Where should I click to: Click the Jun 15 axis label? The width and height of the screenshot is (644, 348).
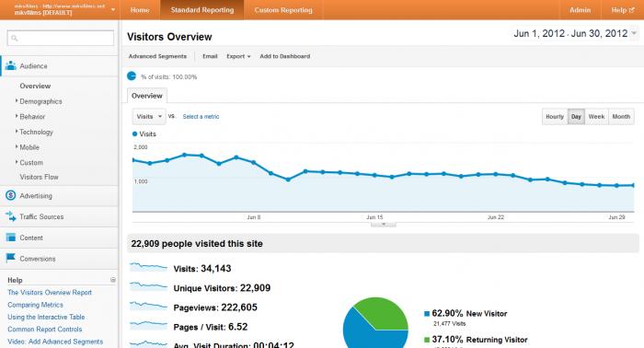(374, 217)
